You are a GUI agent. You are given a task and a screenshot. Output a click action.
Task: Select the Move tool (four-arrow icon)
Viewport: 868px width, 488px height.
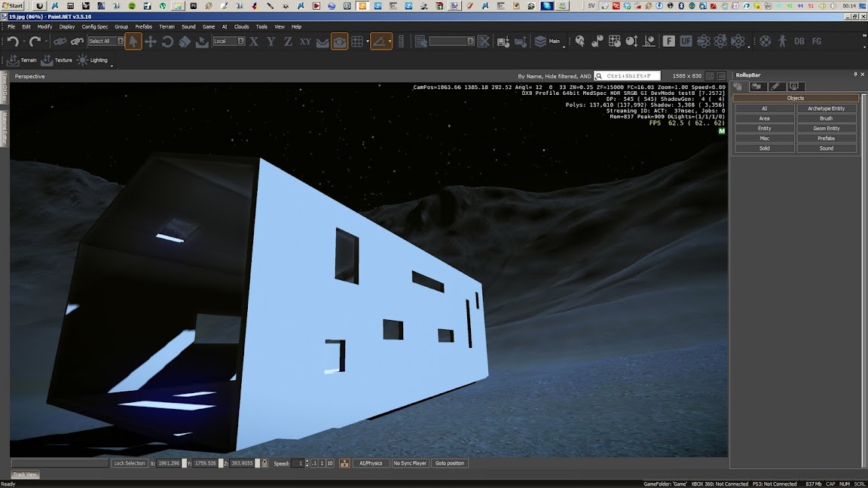point(150,41)
